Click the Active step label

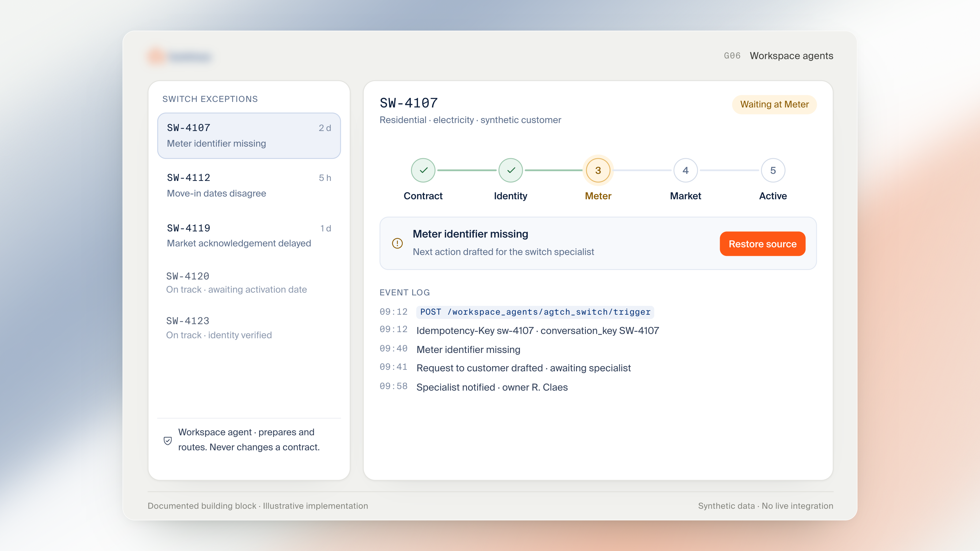(x=773, y=196)
